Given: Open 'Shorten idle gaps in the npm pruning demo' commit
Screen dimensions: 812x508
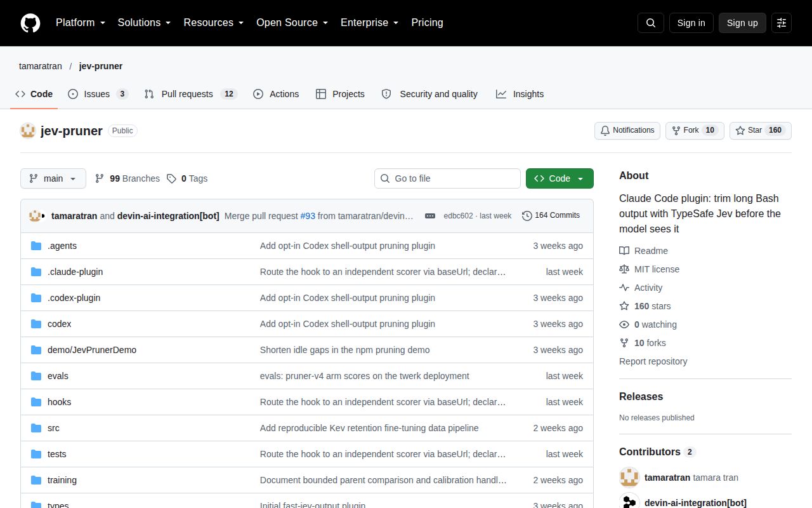Looking at the screenshot, I should click(x=344, y=350).
